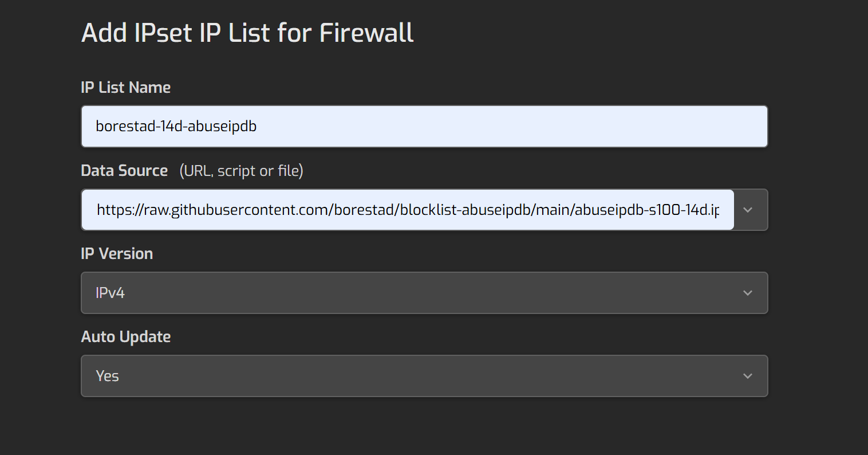The image size is (868, 455).
Task: Click the Auto Update chevron arrow
Action: click(x=748, y=376)
